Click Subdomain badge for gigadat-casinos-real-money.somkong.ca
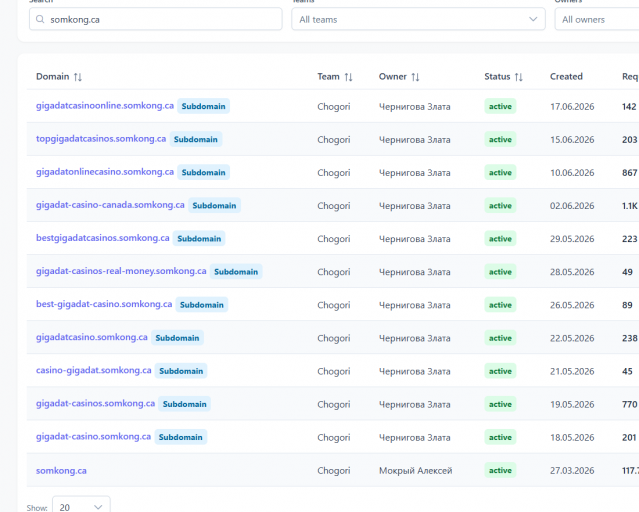639x512 pixels. (236, 271)
